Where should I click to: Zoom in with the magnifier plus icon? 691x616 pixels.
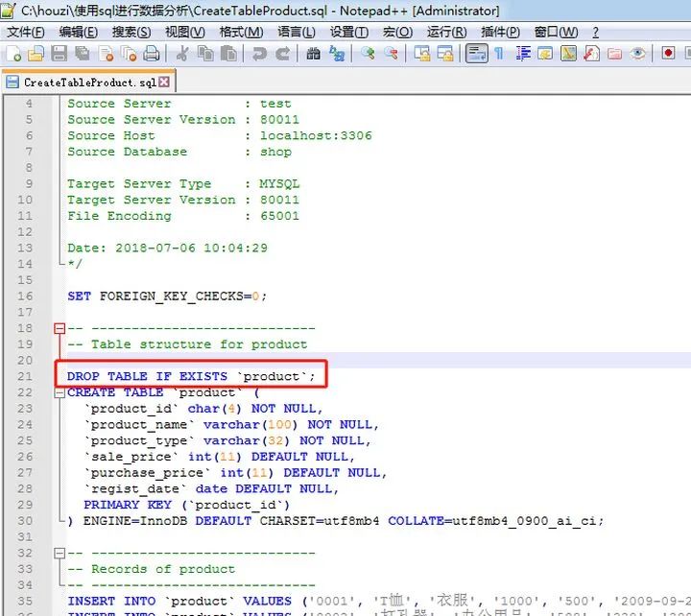[368, 54]
